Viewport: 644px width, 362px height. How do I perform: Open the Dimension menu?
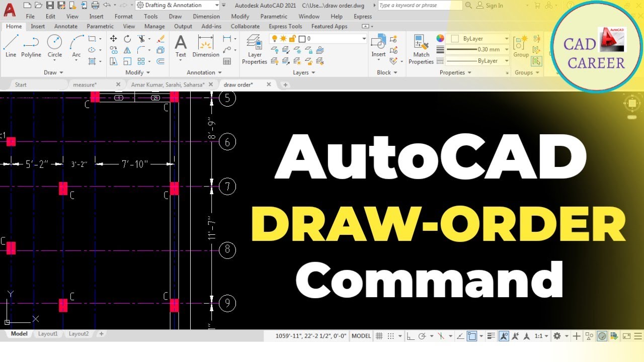[206, 16]
